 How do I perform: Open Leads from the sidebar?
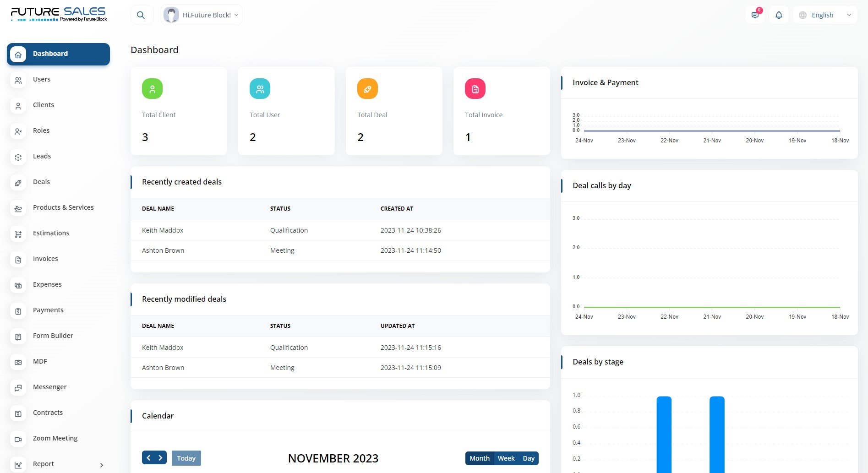pyautogui.click(x=42, y=156)
